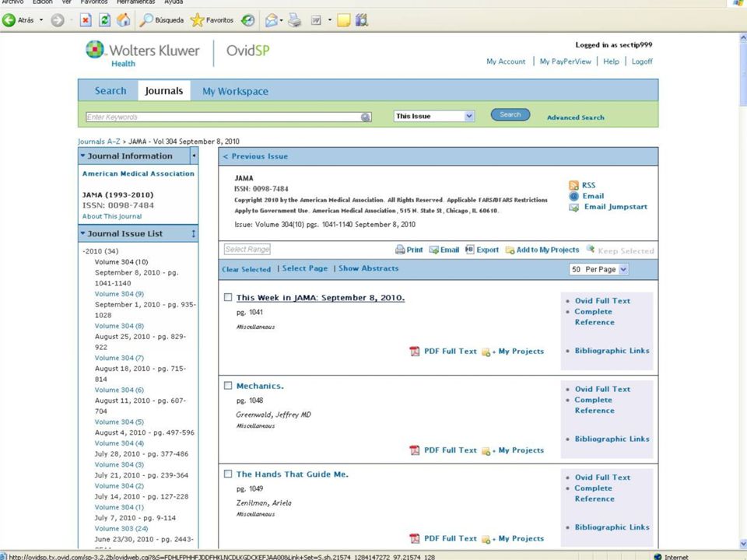
Task: Open PDF icon for The Hands That Guide Me
Action: click(415, 538)
